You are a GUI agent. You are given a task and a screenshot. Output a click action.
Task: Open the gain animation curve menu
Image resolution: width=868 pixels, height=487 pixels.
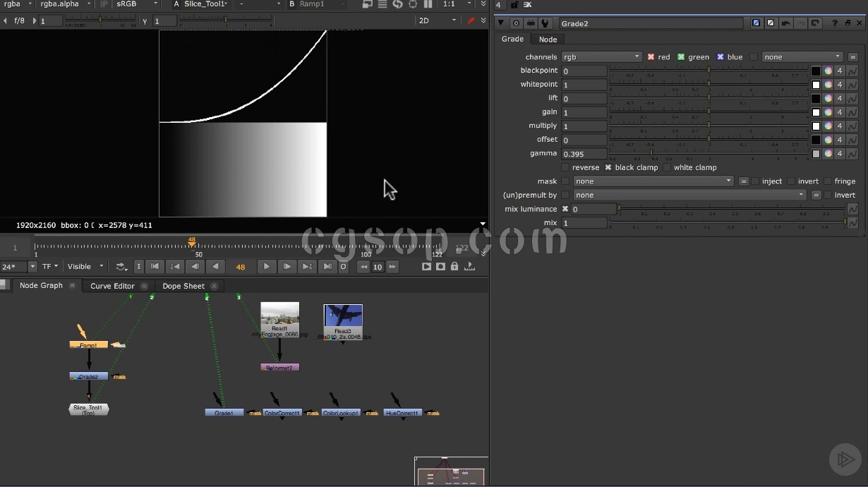852,112
